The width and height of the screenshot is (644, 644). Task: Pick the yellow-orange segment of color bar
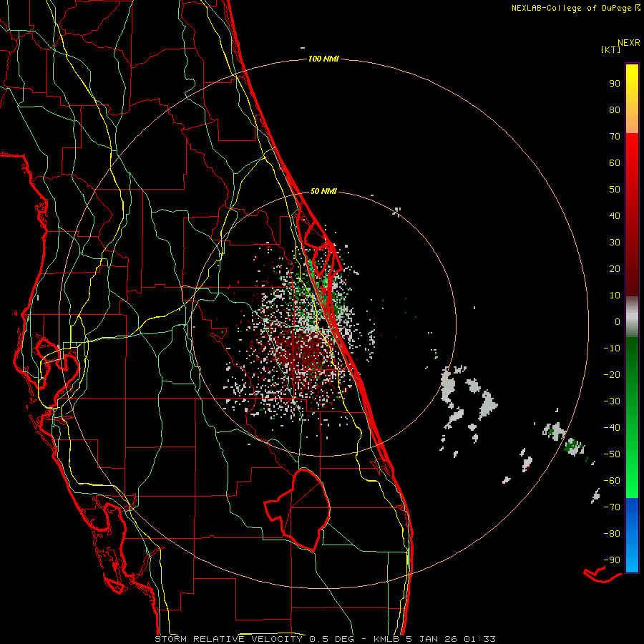[632, 99]
